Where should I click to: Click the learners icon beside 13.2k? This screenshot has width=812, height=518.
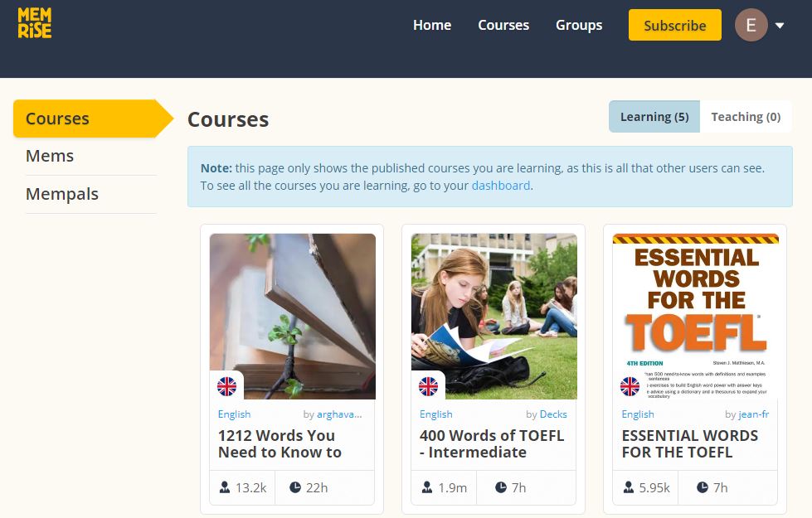[225, 487]
